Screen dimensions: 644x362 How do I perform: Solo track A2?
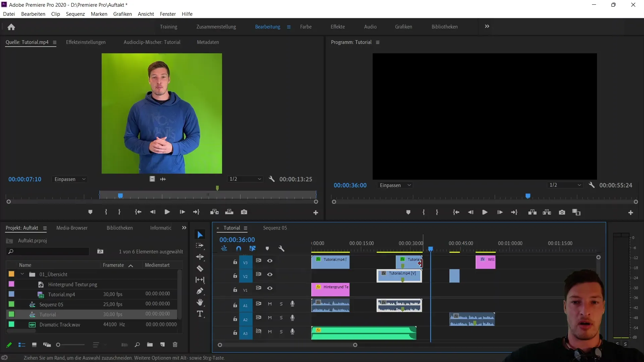pos(281,318)
